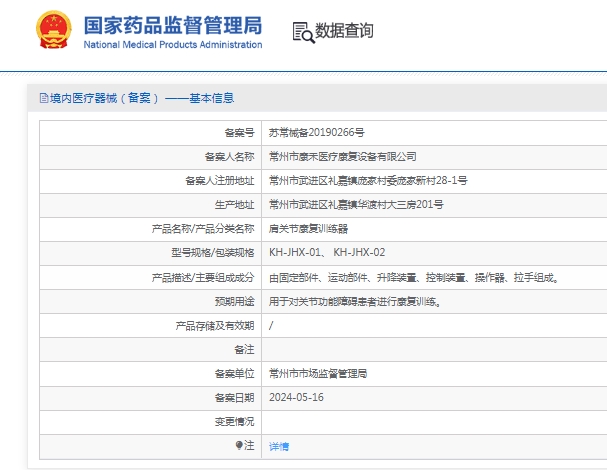This screenshot has height=470, width=607.
Task: Click 产品名称/产品分类名称 label
Action: click(203, 229)
